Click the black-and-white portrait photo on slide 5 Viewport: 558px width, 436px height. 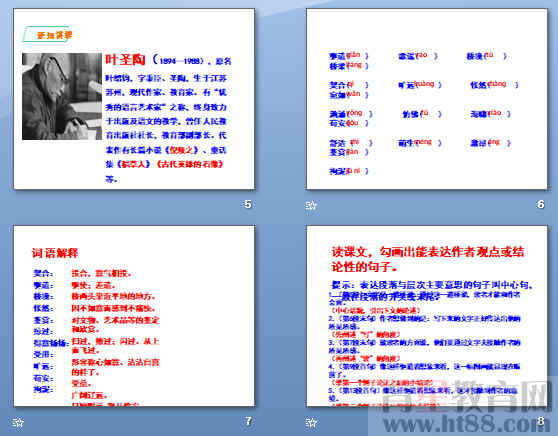[x=62, y=96]
